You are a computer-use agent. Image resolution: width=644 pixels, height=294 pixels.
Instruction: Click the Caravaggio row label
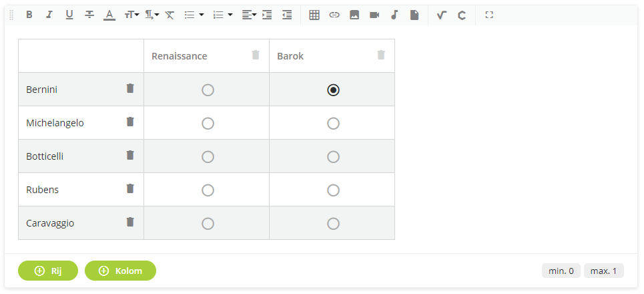coord(50,223)
